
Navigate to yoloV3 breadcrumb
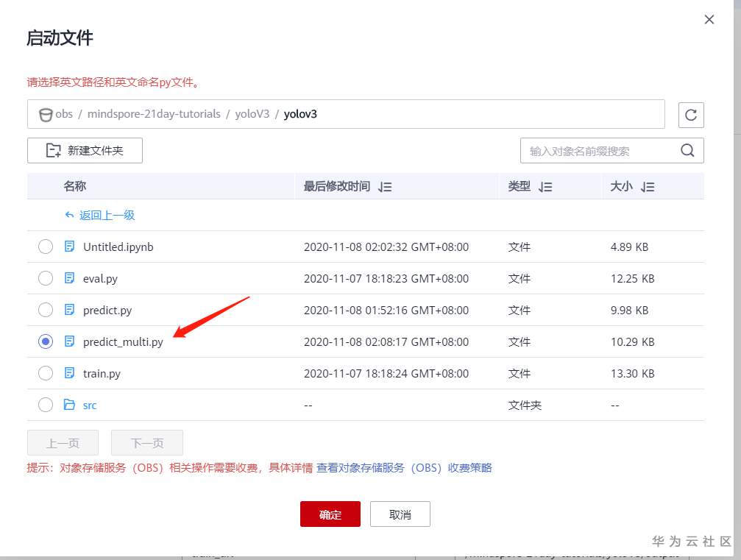click(x=252, y=114)
